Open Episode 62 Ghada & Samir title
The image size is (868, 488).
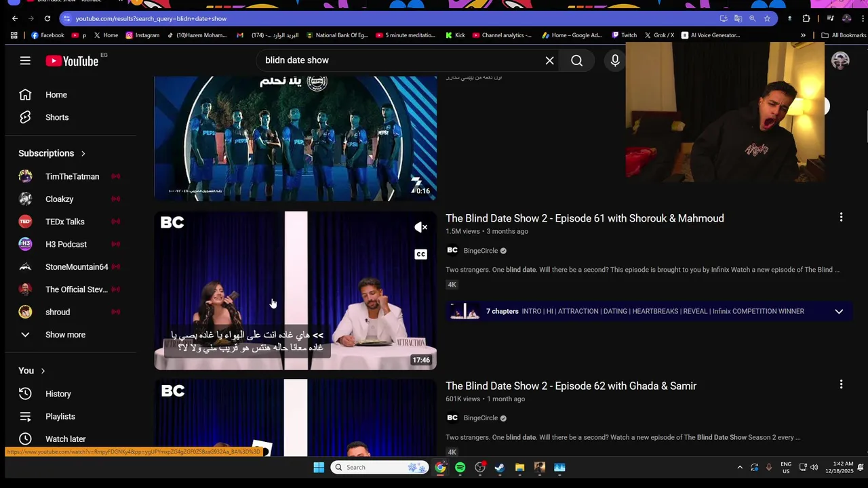pos(571,386)
